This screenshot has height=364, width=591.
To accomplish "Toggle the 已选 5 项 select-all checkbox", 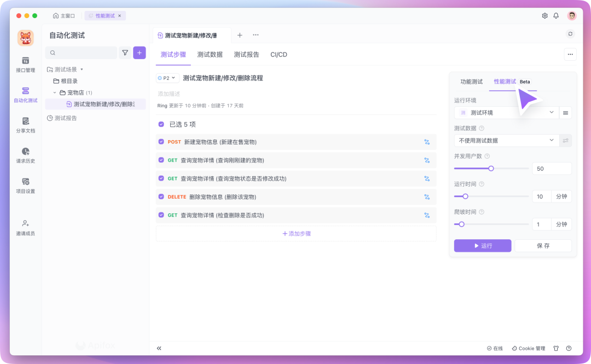I will coord(161,124).
